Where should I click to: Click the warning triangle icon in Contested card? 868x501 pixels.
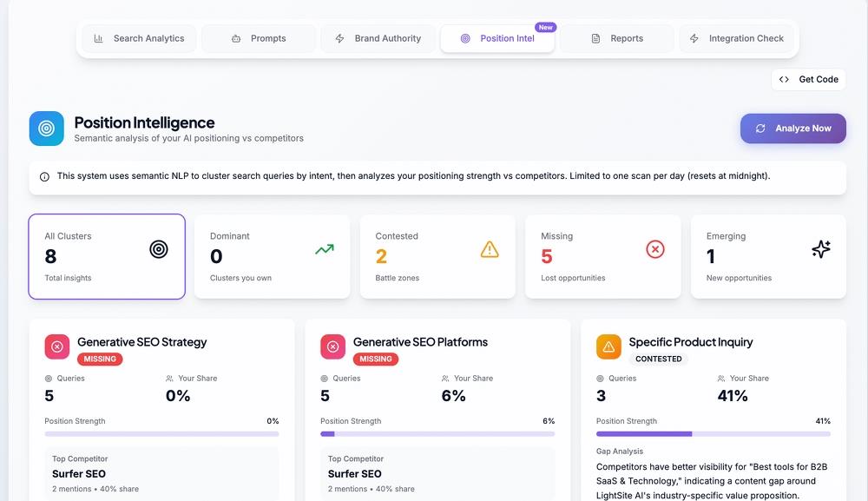point(490,249)
